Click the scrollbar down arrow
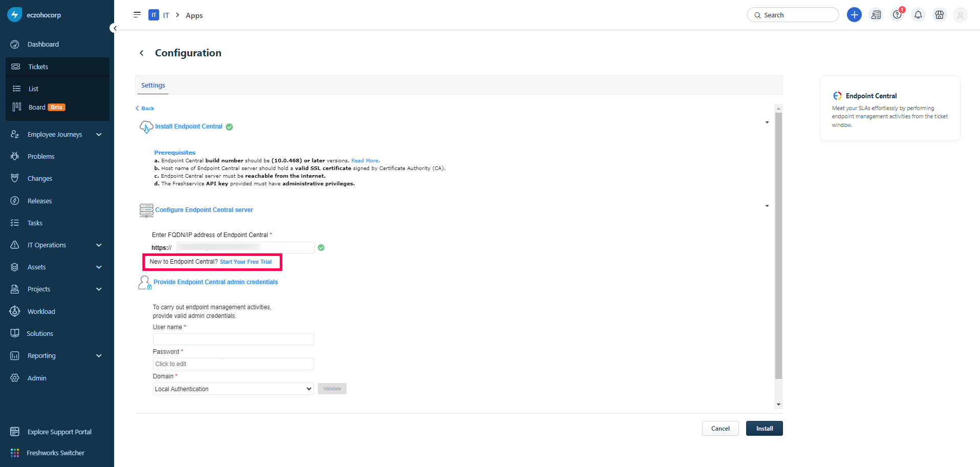 (x=778, y=405)
